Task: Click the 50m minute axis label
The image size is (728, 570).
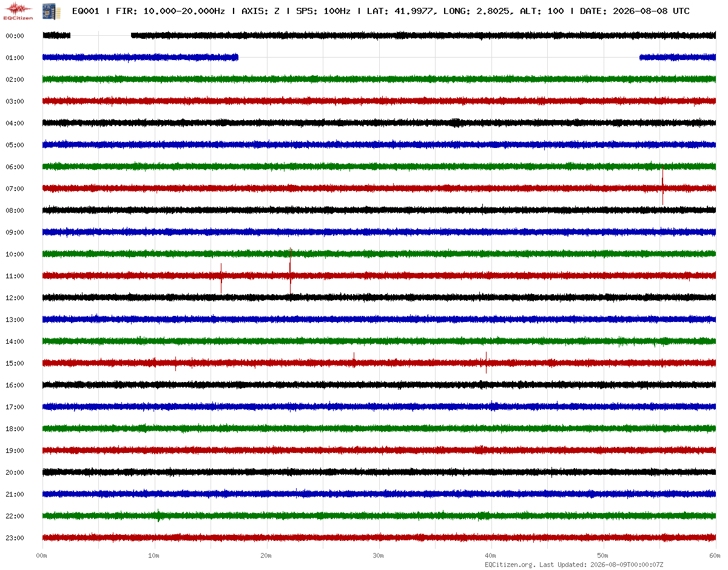Action: [603, 555]
